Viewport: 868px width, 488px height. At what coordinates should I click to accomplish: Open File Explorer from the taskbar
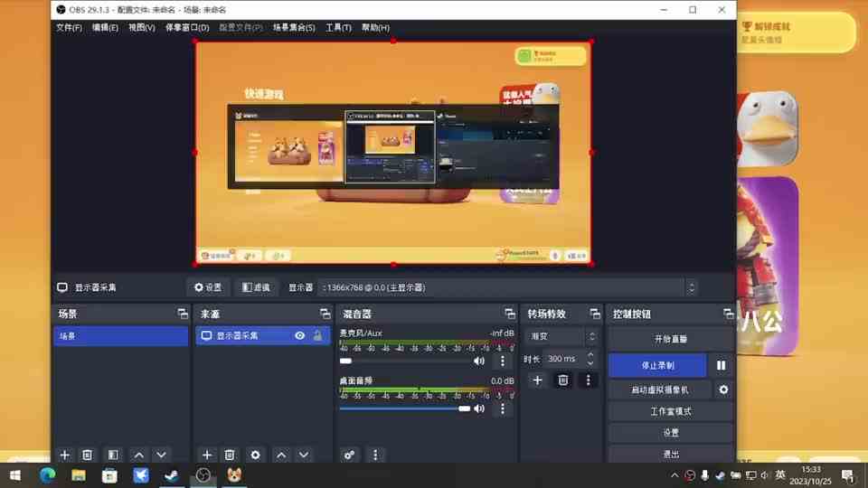tap(79, 475)
